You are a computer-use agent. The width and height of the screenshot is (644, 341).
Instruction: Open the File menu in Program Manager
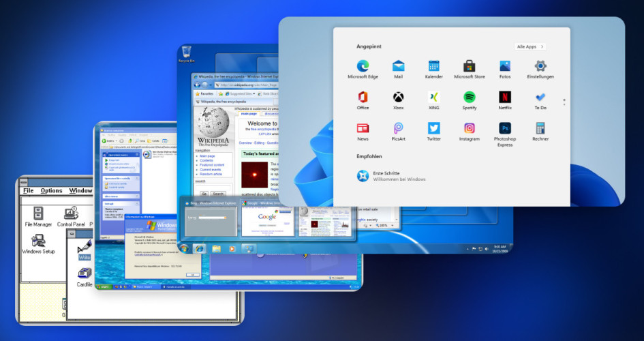click(x=29, y=191)
